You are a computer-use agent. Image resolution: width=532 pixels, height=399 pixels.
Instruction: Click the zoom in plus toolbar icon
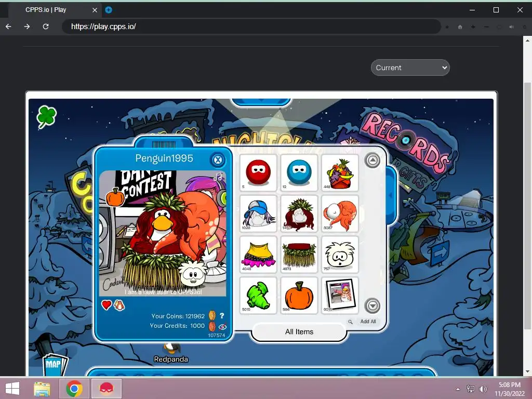click(473, 27)
